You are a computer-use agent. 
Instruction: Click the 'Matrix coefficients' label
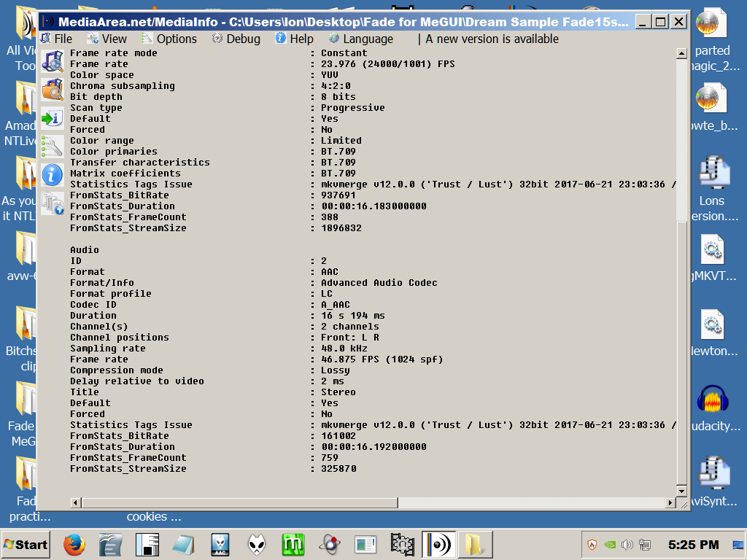click(x=125, y=174)
